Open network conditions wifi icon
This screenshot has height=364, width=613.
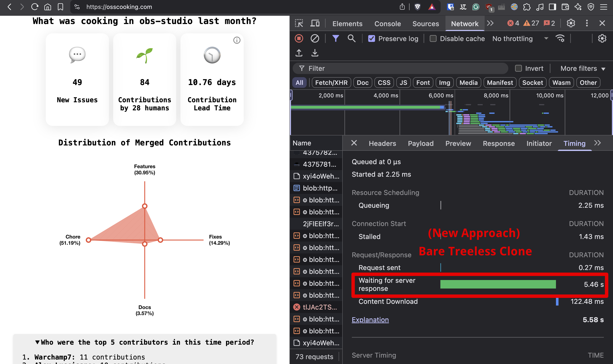click(560, 38)
